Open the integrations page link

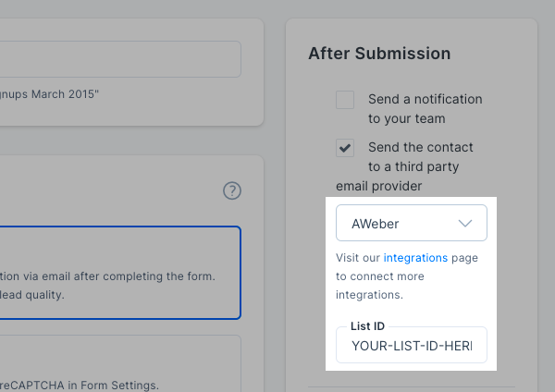(x=415, y=258)
